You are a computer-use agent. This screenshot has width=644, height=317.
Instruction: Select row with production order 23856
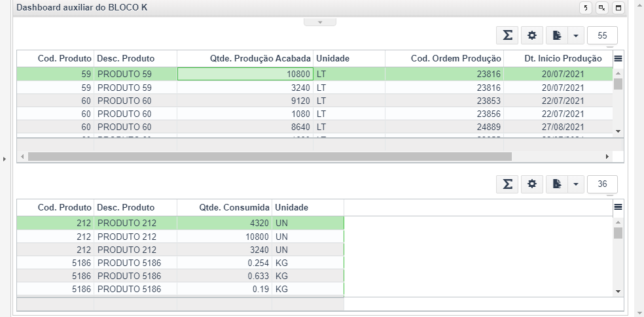tap(315, 114)
